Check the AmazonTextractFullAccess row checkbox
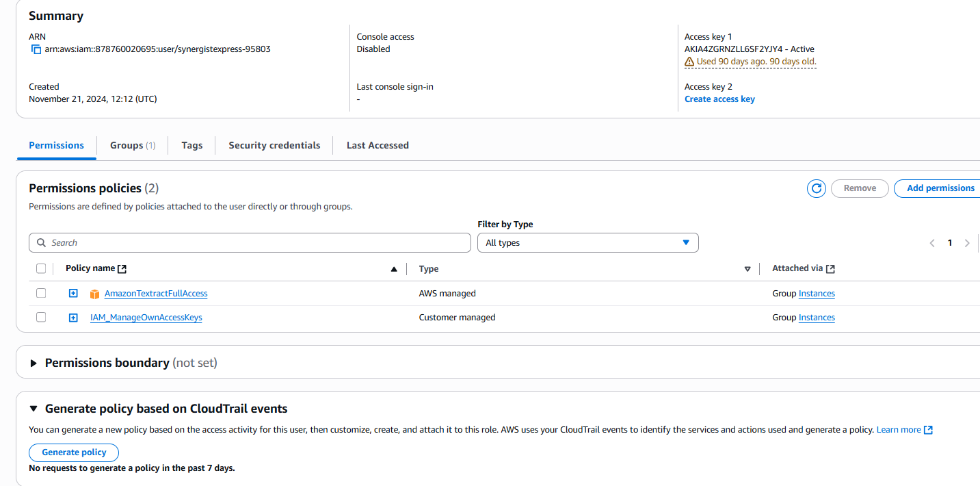 41,293
